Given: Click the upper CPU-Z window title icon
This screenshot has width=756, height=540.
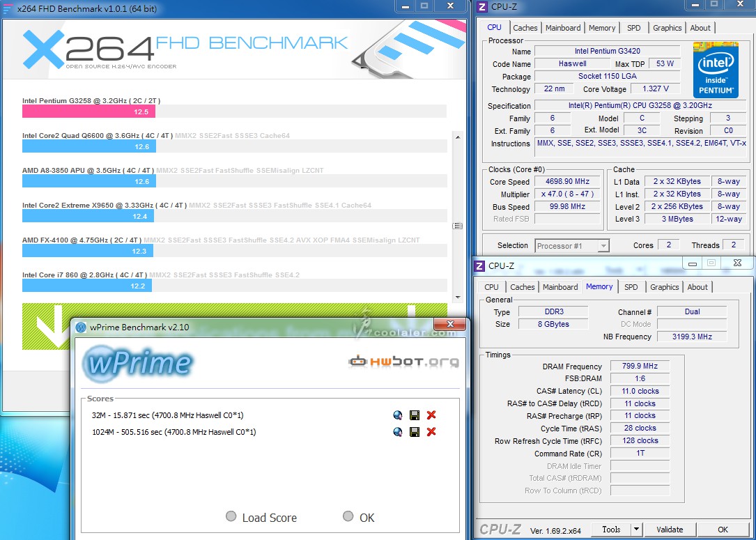Looking at the screenshot, I should click(x=481, y=7).
